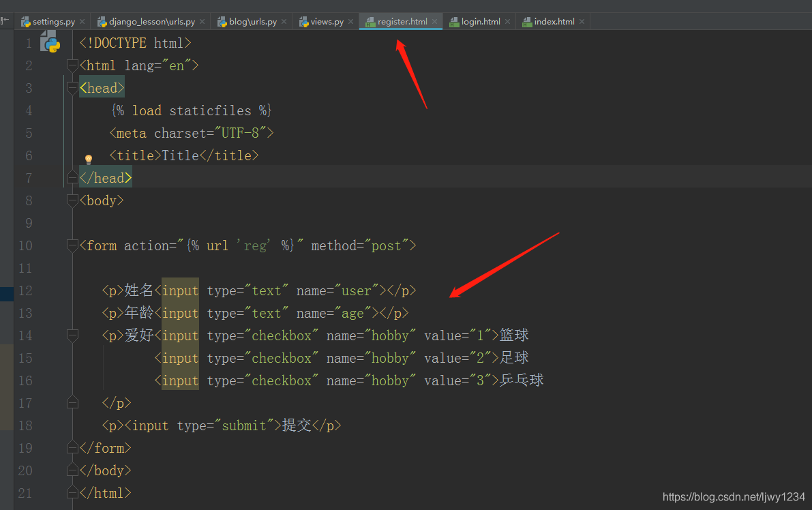The height and width of the screenshot is (510, 812).
Task: Collapse the hobby paragraph fold at line 14
Action: 72,335
